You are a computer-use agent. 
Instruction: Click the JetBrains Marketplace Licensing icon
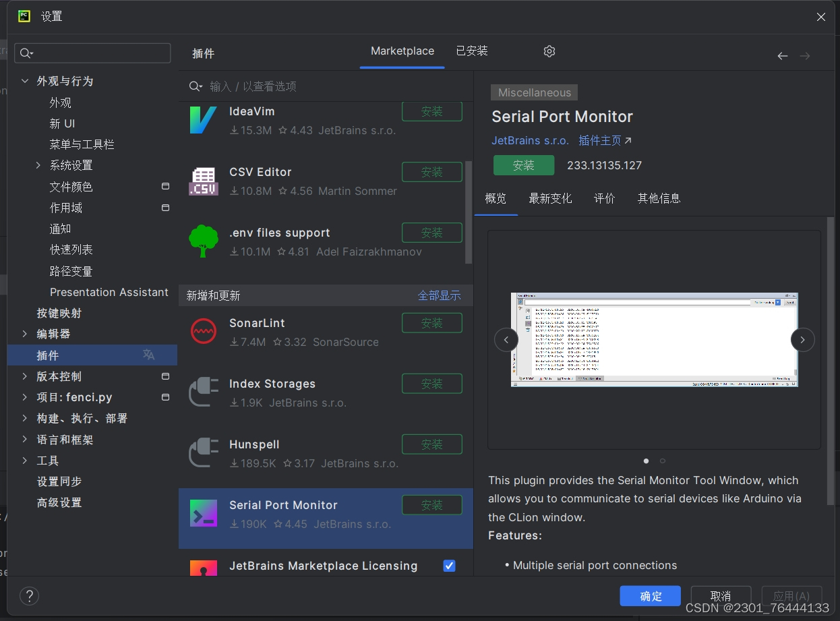click(x=203, y=568)
